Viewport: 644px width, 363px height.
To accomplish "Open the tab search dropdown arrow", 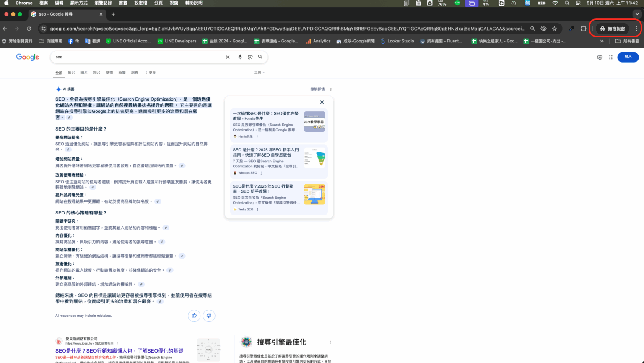I will coord(637,14).
